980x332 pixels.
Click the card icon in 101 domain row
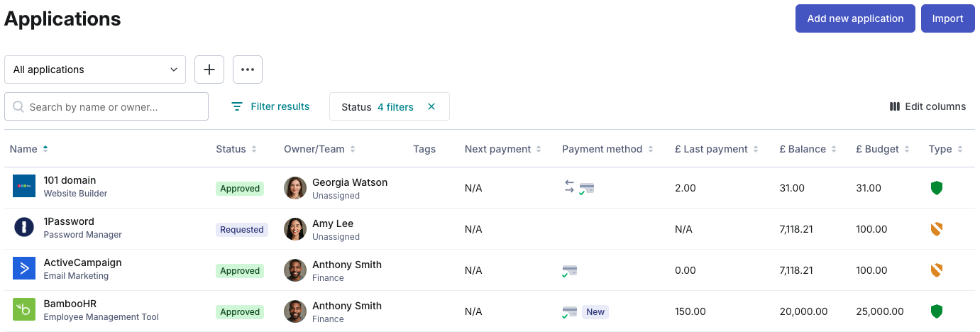click(x=586, y=189)
